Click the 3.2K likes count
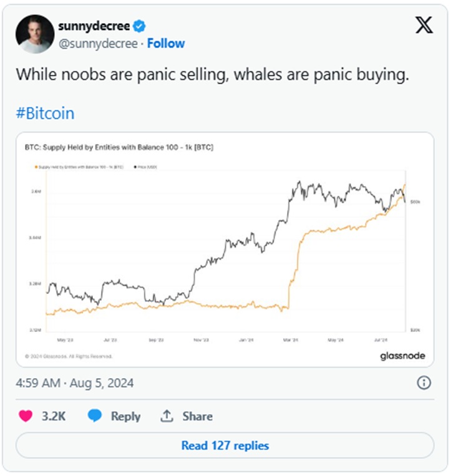 [x=54, y=416]
